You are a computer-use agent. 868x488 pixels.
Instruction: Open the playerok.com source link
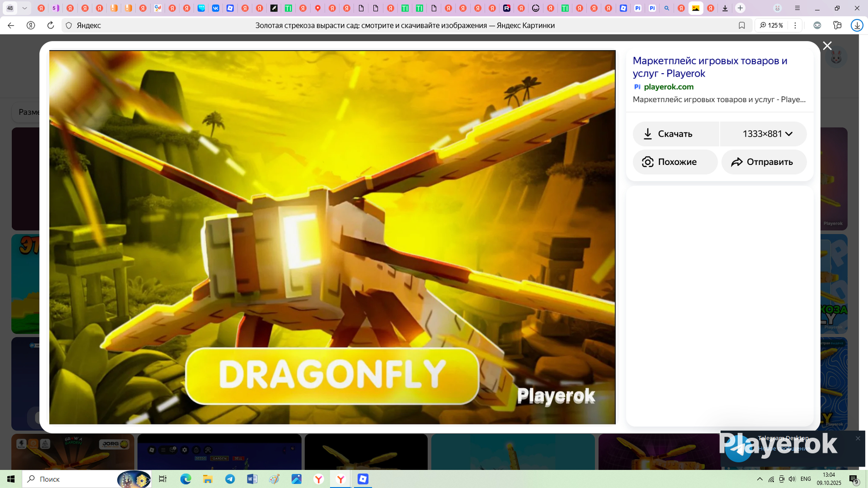(x=668, y=87)
